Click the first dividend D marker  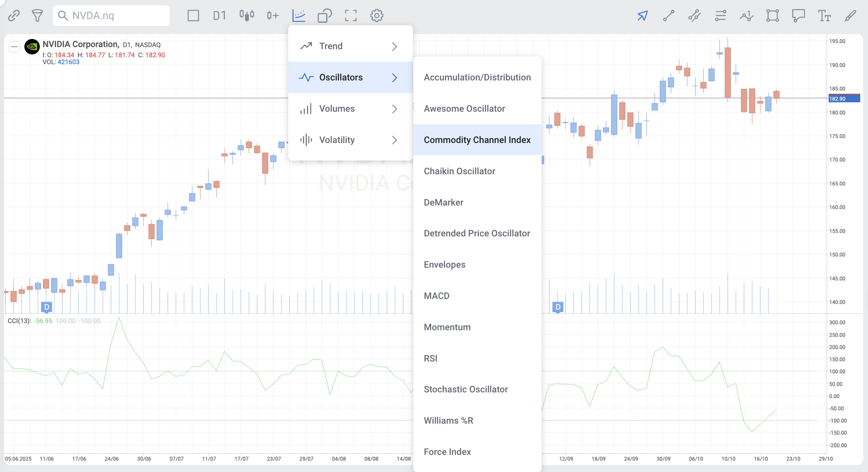[x=47, y=307]
